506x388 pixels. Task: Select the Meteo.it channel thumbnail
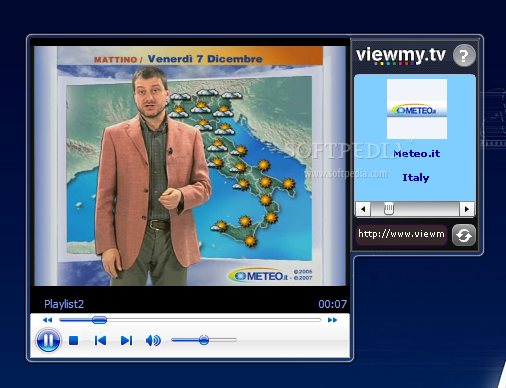coord(417,109)
